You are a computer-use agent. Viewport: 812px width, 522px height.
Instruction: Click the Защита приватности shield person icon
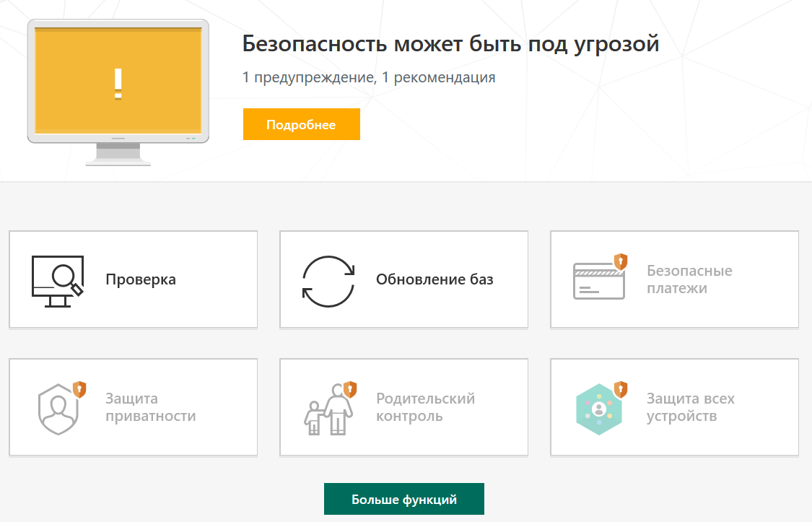(x=57, y=409)
